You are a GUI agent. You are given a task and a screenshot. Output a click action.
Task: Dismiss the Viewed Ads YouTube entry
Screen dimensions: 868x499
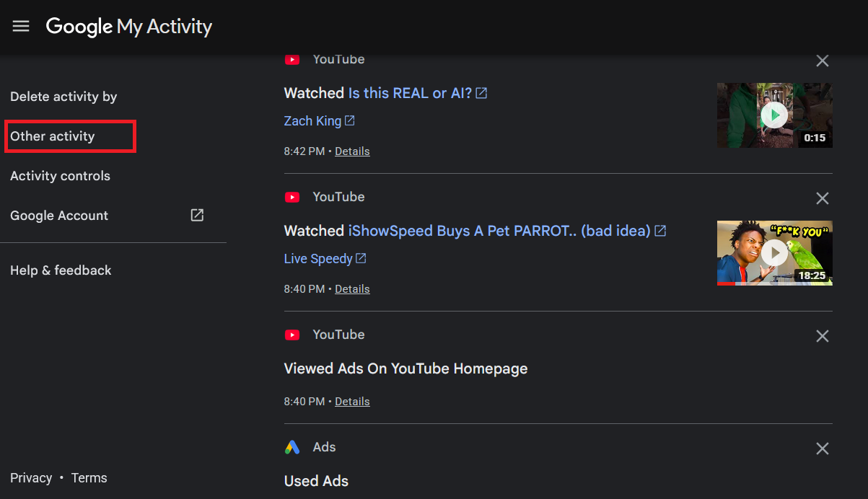tap(822, 336)
